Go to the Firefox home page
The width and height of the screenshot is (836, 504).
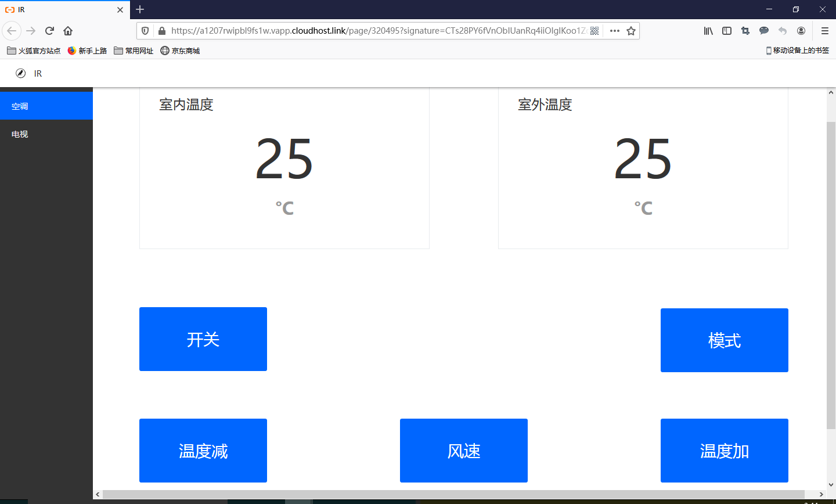(x=68, y=31)
